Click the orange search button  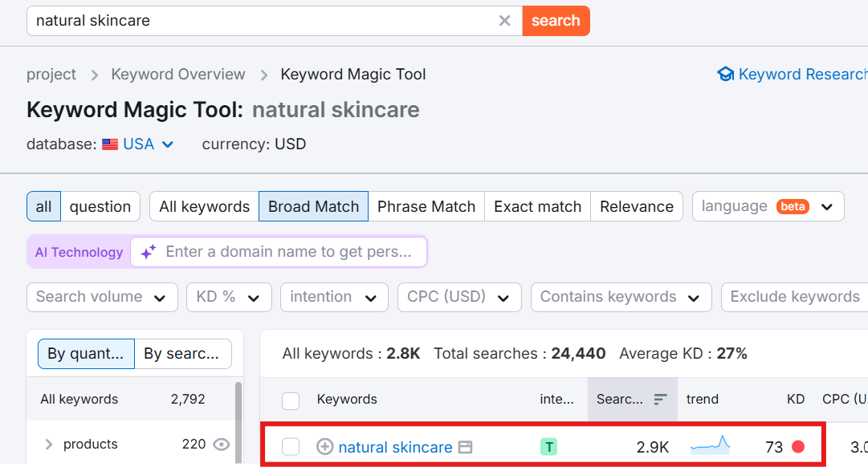click(x=556, y=21)
